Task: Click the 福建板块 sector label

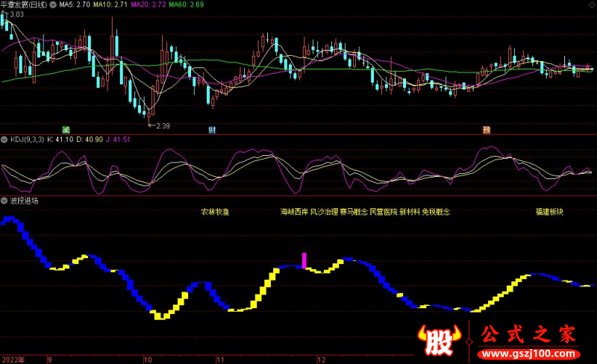Action: coord(549,212)
